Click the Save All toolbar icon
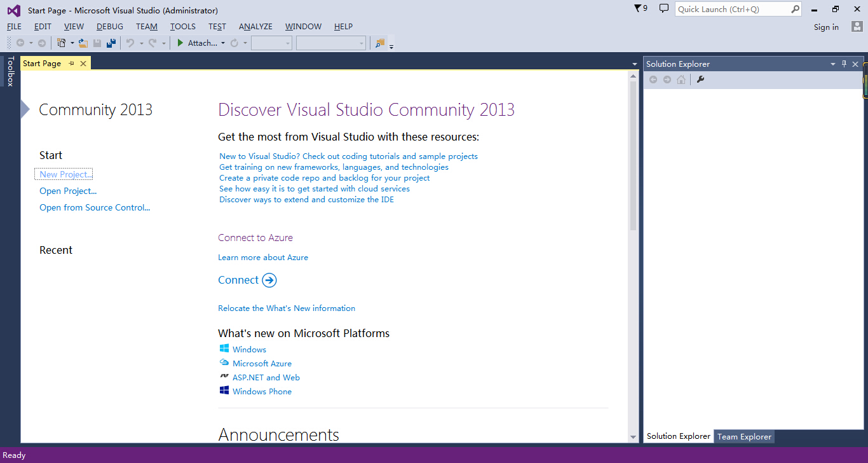The width and height of the screenshot is (868, 463). click(x=111, y=43)
